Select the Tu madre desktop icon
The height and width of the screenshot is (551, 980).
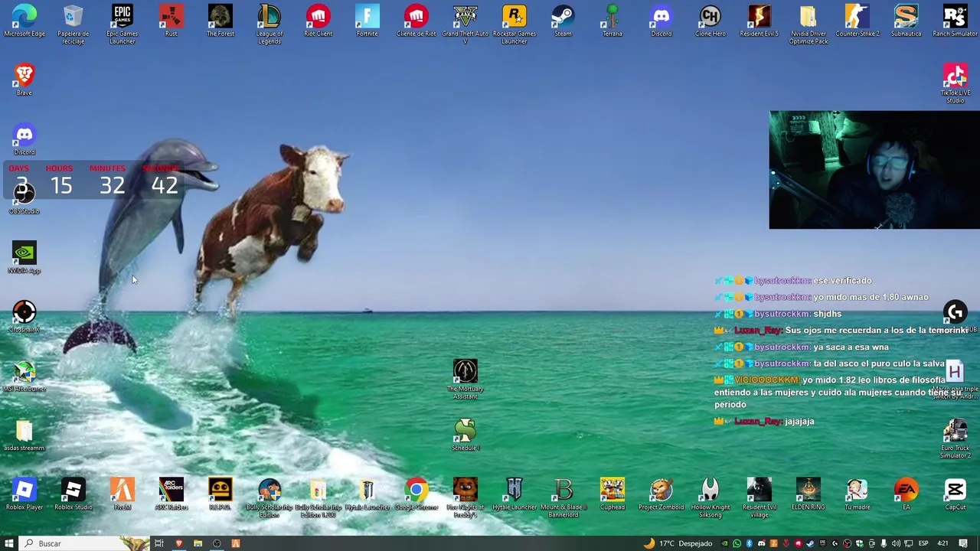(857, 494)
